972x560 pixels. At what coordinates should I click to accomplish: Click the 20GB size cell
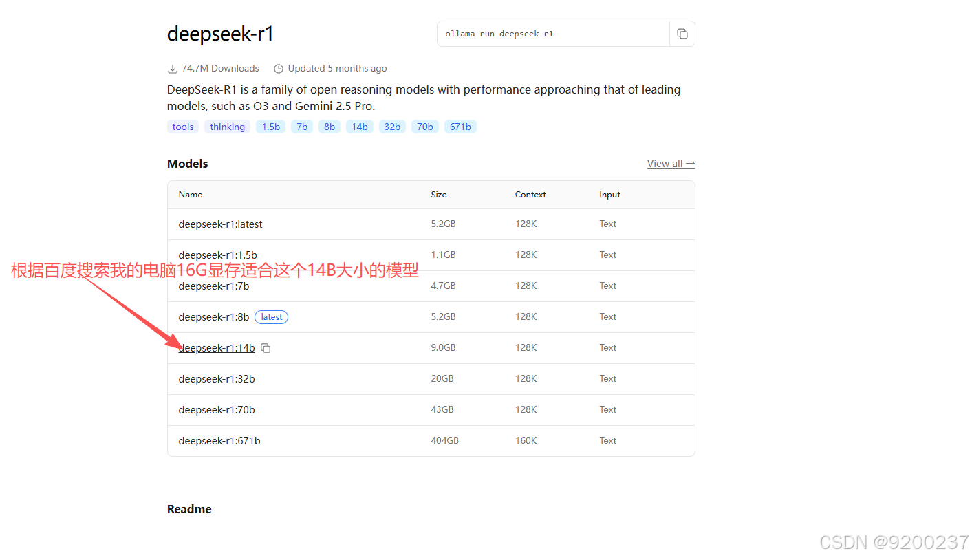(x=442, y=379)
